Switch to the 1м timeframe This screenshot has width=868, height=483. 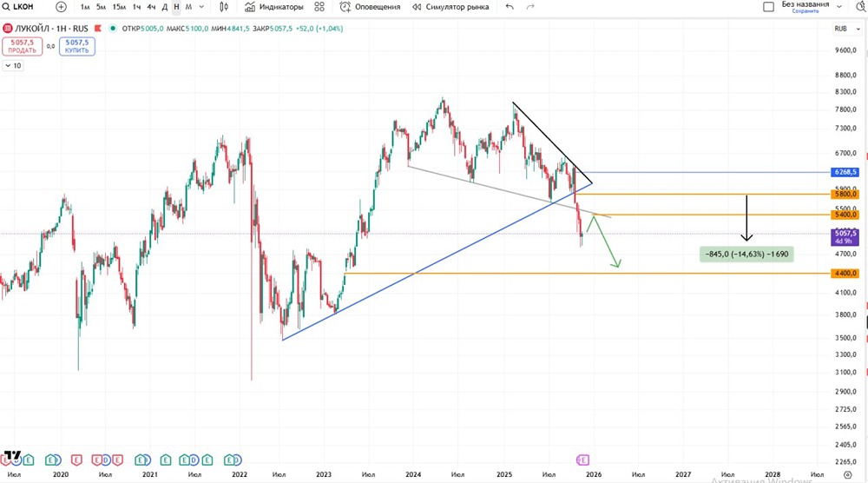tap(85, 7)
